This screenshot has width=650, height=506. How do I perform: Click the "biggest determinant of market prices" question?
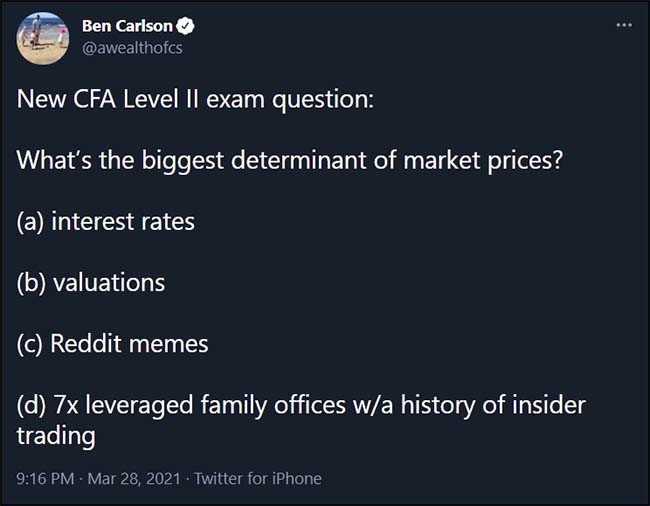tap(290, 160)
